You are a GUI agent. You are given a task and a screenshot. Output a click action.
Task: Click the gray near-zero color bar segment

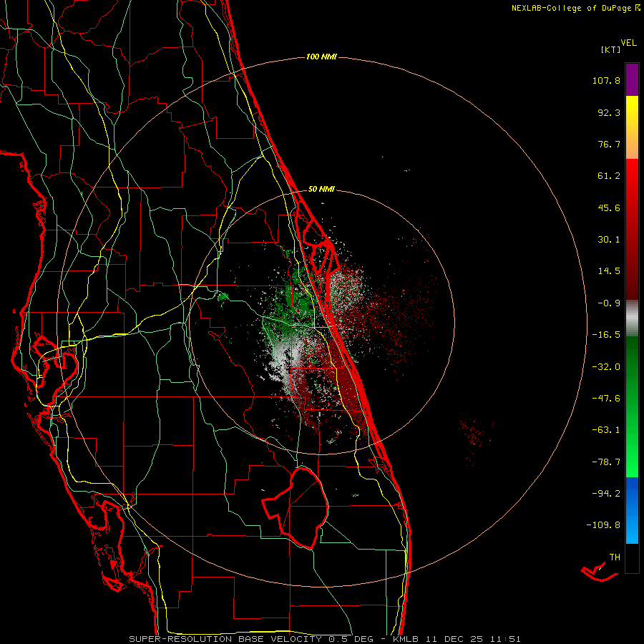[x=632, y=318]
